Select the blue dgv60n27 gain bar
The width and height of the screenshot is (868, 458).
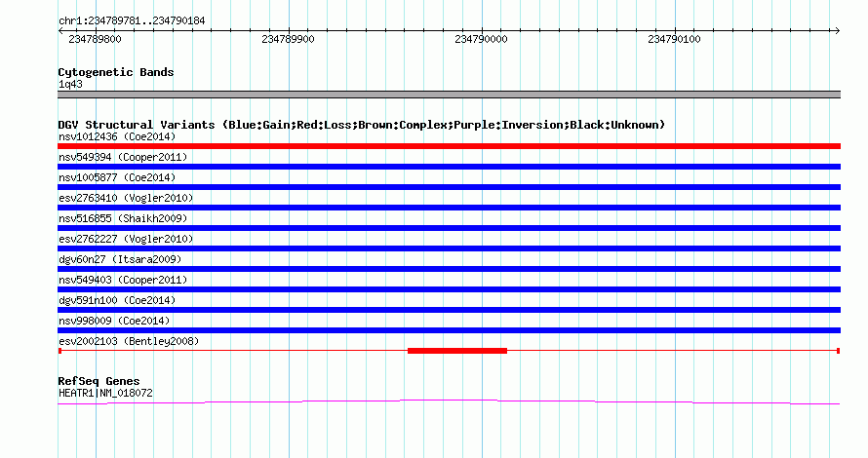pos(449,269)
